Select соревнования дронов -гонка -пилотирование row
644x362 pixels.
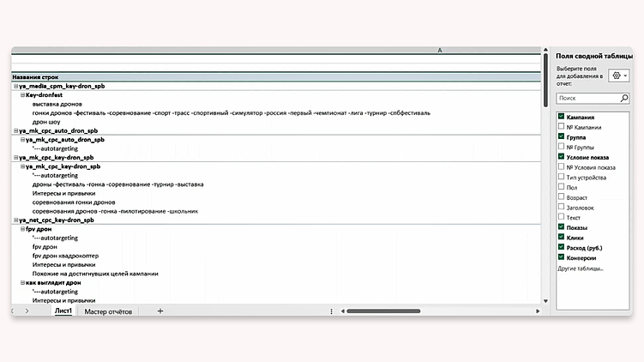point(276,211)
